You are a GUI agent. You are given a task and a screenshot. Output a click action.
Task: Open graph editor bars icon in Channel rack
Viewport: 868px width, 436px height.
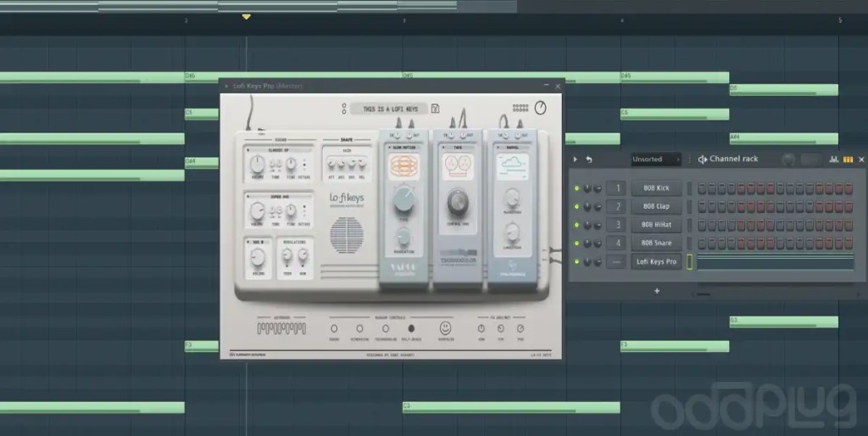[x=834, y=159]
